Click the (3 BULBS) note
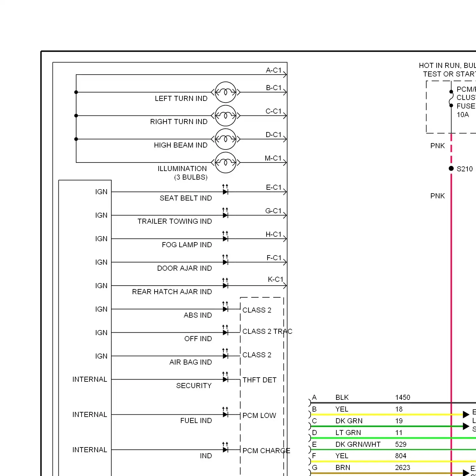Screen dimensions: 476x476 [191, 177]
